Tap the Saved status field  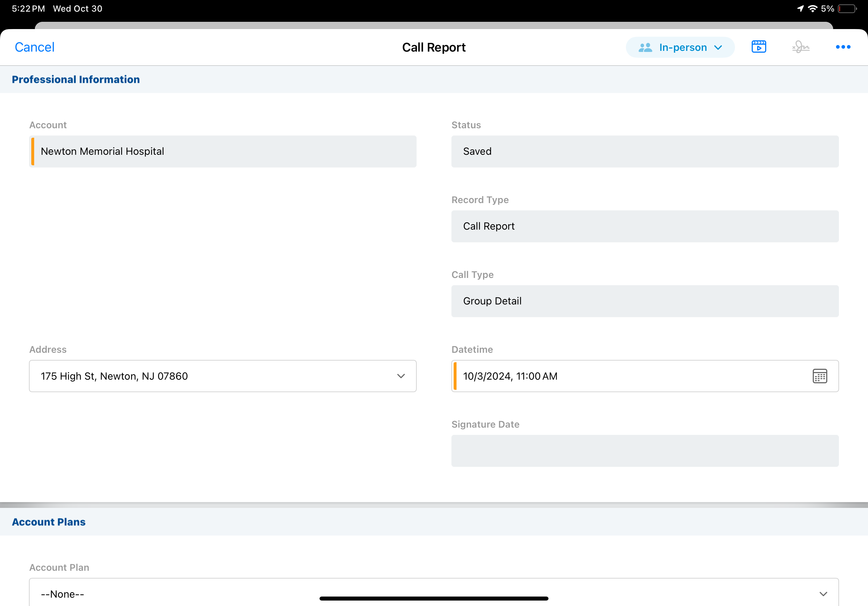coord(644,151)
